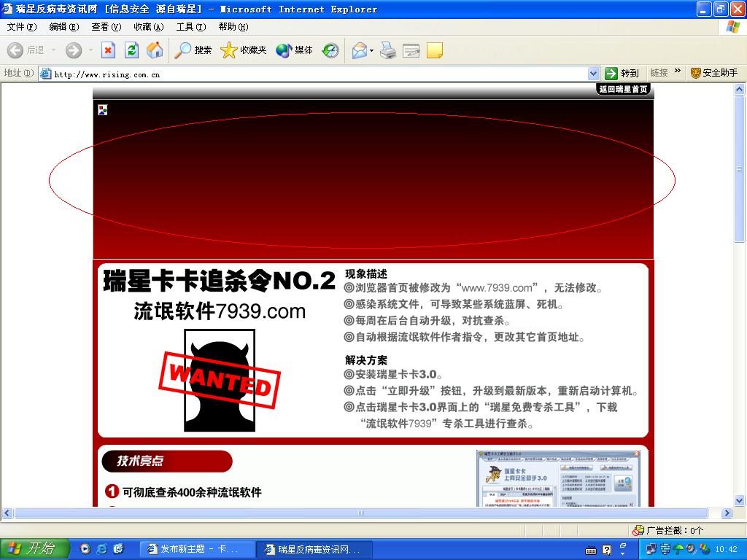This screenshot has width=747, height=560.
Task: Switch to 发布新主题 taskbar window
Action: click(197, 550)
